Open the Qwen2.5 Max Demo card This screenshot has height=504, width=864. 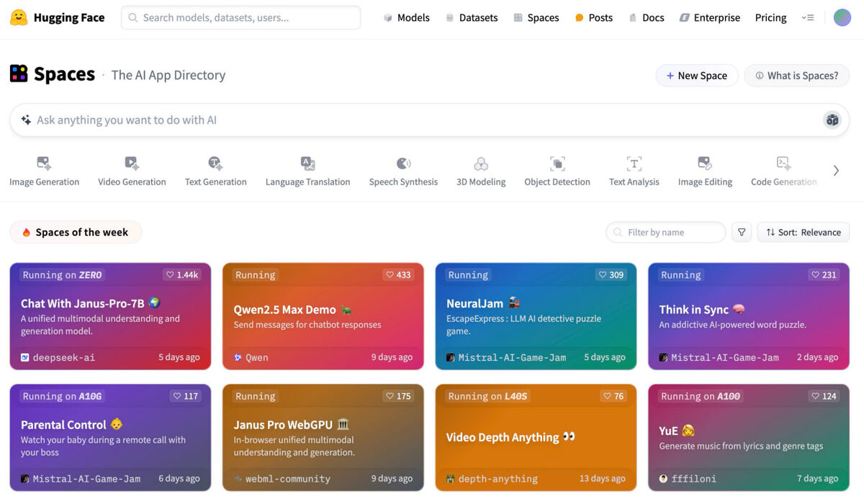tap(323, 316)
